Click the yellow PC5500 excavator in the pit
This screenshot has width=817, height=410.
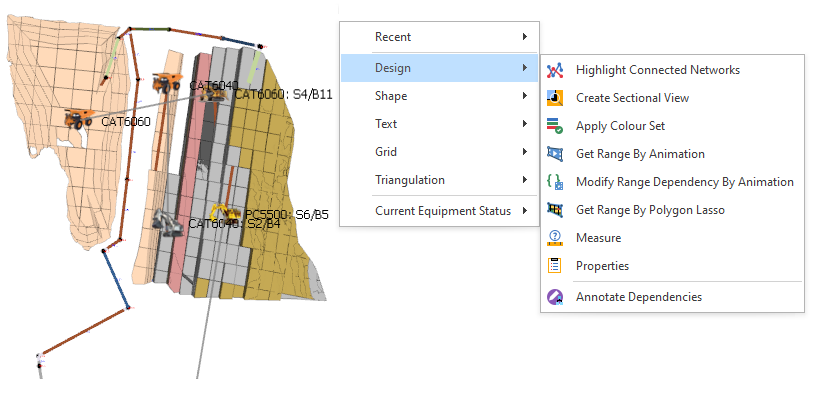point(221,213)
